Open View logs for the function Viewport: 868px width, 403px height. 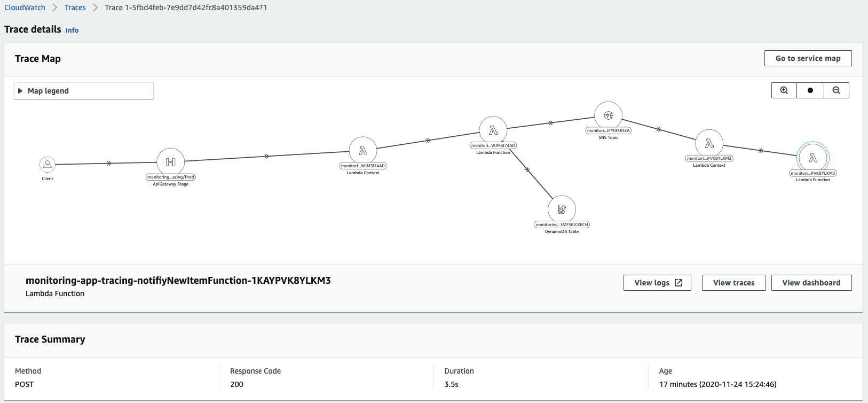657,283
